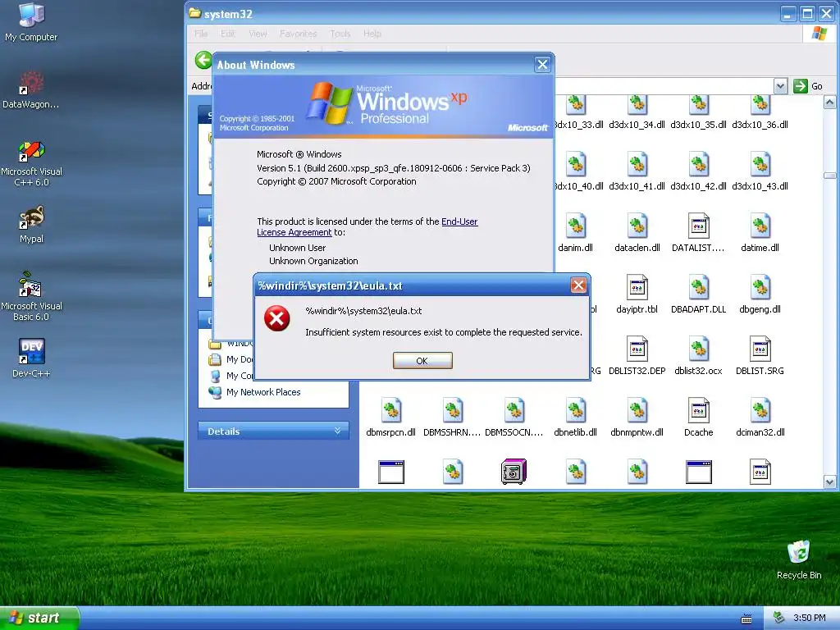The width and height of the screenshot is (840, 630).
Task: Click the explorer Back arrow button
Action: pos(203,60)
